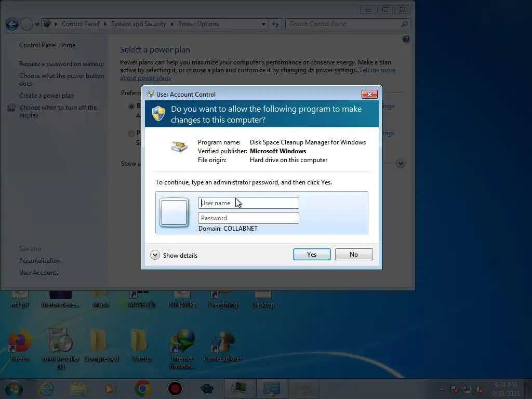Click the Action Center flag tray icon
This screenshot has height=399, width=532.
click(x=455, y=390)
